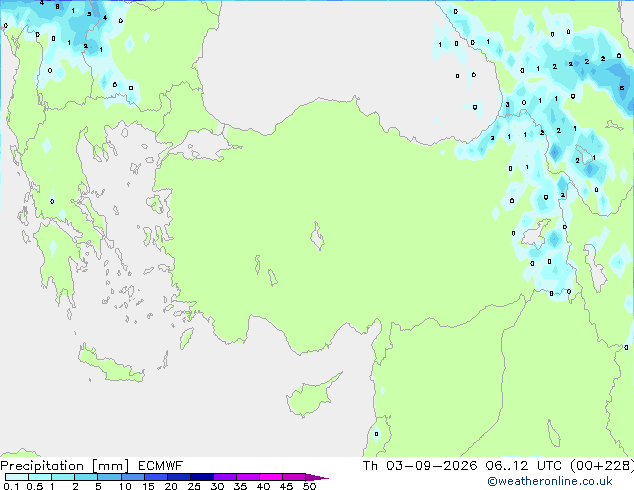Screen dimensions: 634x490
Task: Click the legend value '10'
Action: [125, 486]
